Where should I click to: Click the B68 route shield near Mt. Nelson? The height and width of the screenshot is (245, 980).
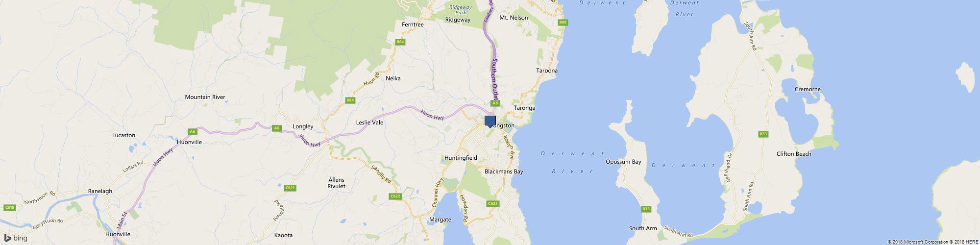pos(563,22)
